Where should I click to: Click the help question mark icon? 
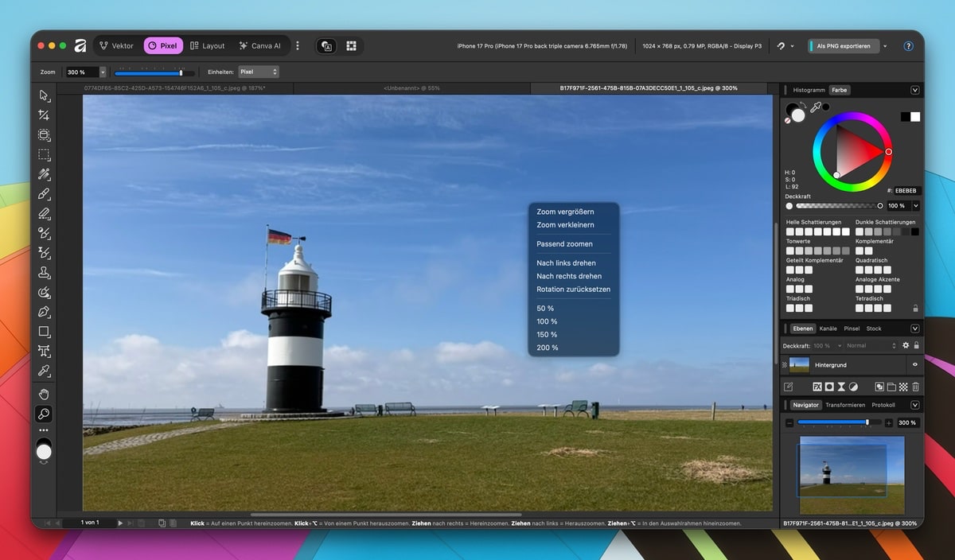pyautogui.click(x=908, y=46)
